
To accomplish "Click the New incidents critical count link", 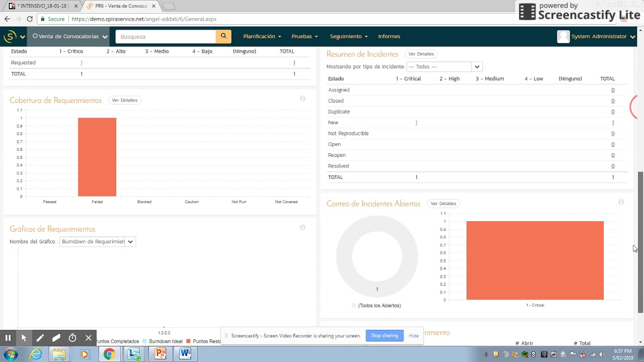I will pyautogui.click(x=416, y=123).
